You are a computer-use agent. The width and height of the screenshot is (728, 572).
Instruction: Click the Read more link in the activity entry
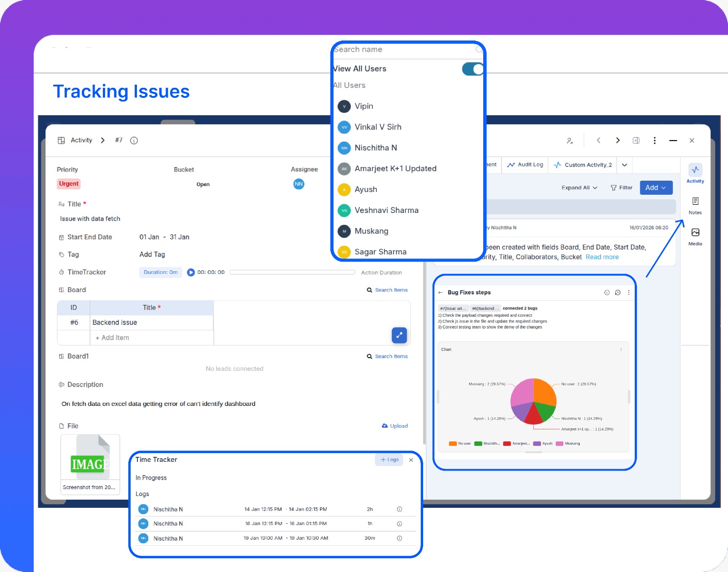(x=602, y=257)
